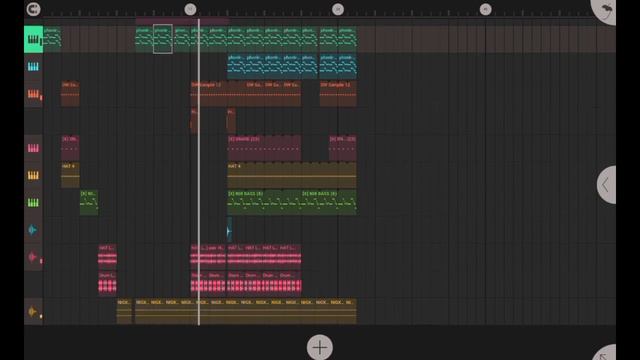Screen dimensions: 640x360
Task: Select the teal audio waveform track header
Action: point(33,230)
